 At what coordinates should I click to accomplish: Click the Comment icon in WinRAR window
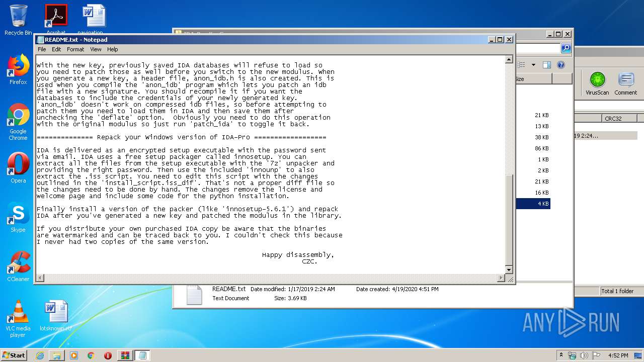coord(625,83)
